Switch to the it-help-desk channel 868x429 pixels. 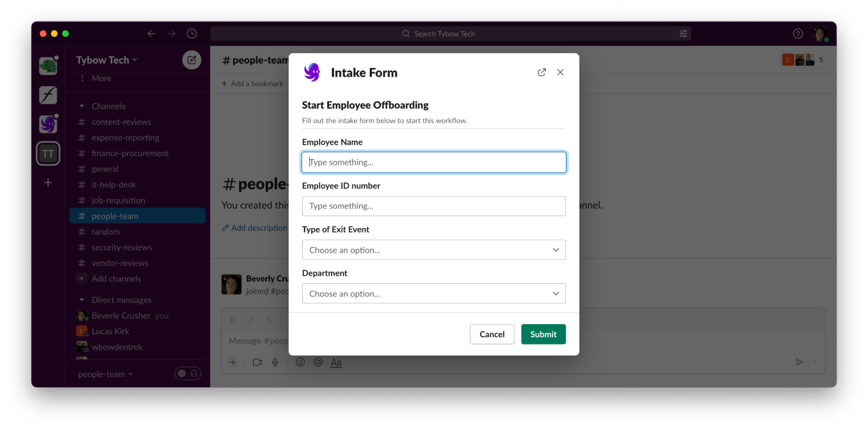[113, 185]
